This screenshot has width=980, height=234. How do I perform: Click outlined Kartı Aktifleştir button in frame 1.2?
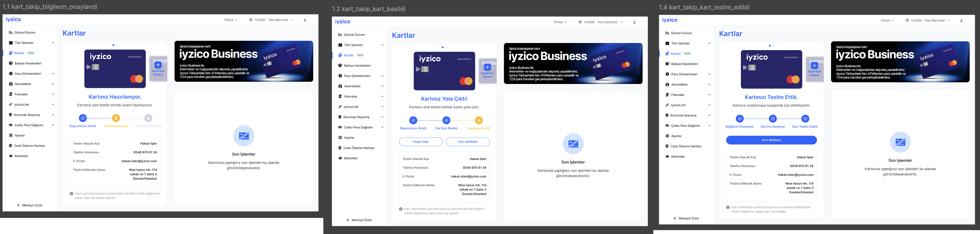pos(468,142)
